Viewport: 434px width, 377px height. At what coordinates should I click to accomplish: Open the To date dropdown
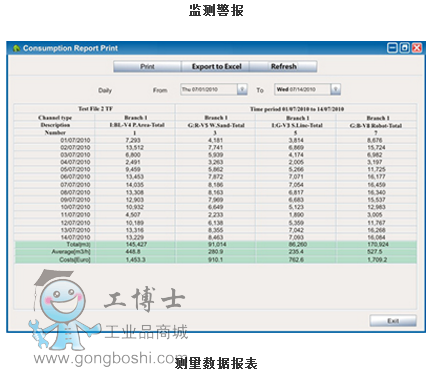tap(336, 89)
